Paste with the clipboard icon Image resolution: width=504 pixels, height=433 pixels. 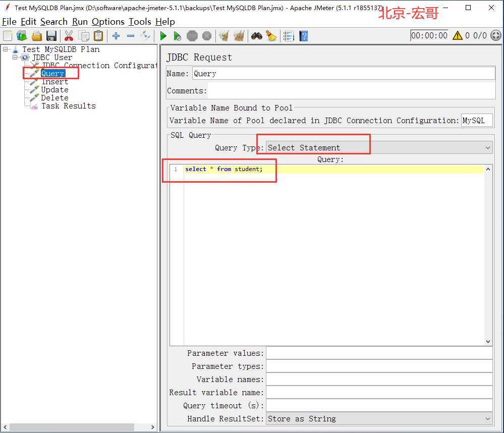[x=98, y=36]
